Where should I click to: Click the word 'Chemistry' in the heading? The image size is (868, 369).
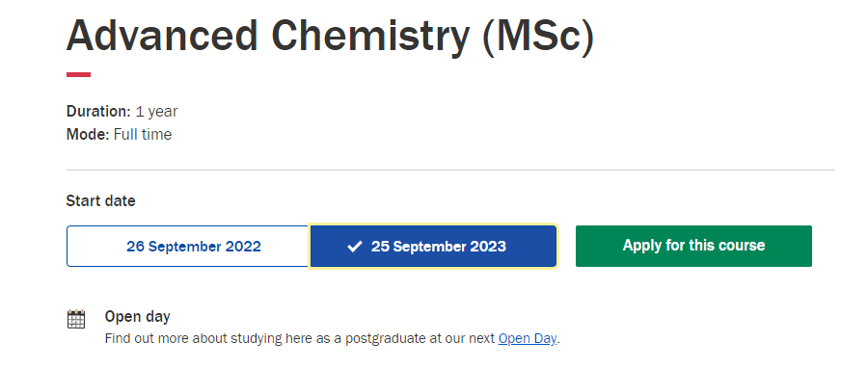pyautogui.click(x=370, y=37)
